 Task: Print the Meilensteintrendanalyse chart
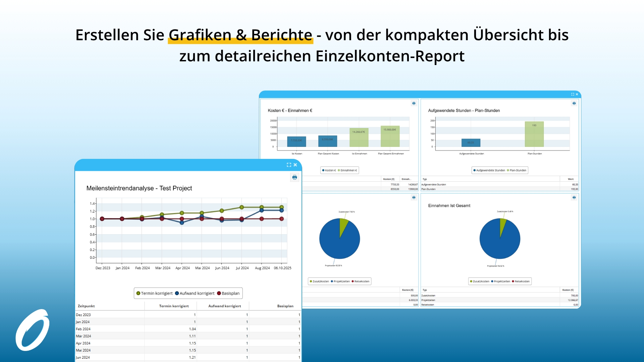pyautogui.click(x=294, y=177)
